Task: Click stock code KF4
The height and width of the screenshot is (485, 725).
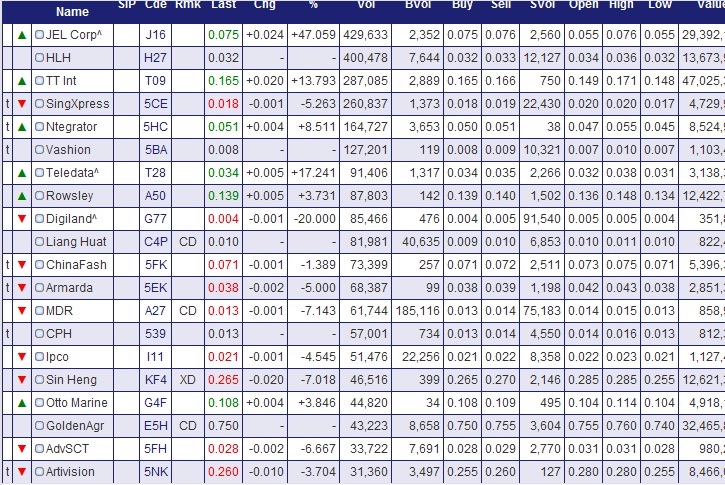Action: pos(155,380)
